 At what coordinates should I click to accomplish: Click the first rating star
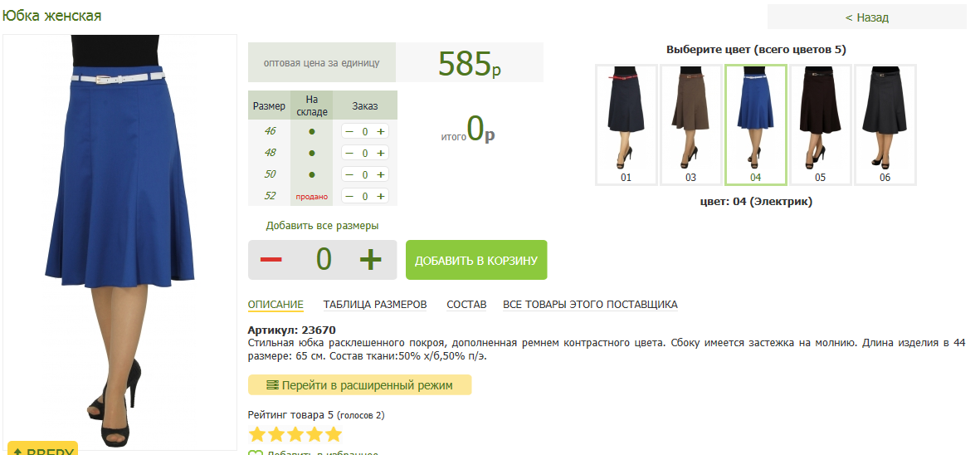pyautogui.click(x=257, y=434)
